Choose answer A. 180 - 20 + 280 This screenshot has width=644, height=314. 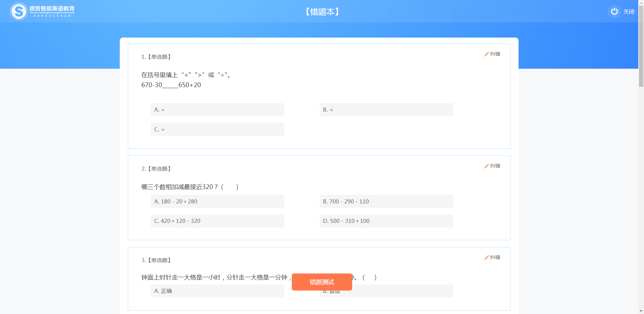[x=218, y=201]
